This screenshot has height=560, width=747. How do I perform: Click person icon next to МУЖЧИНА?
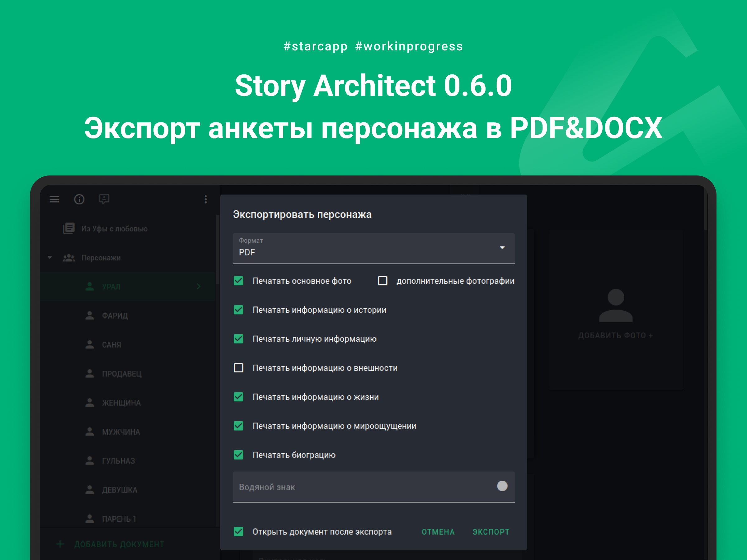(x=90, y=432)
